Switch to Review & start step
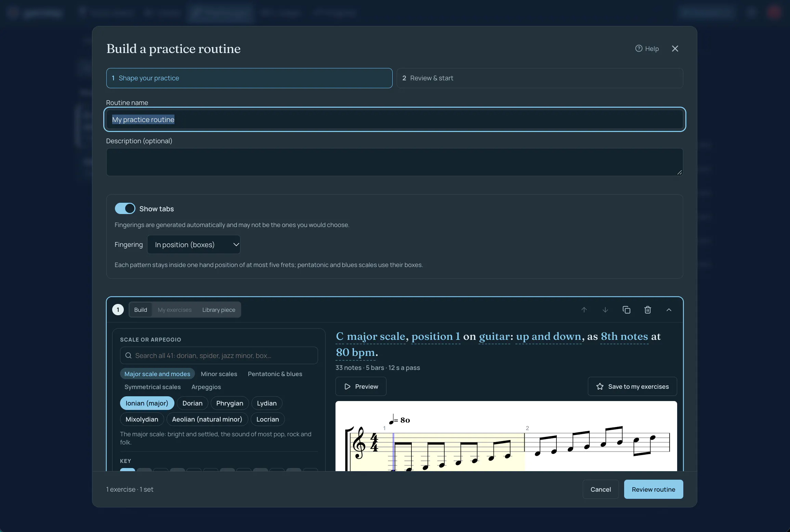Image resolution: width=790 pixels, height=532 pixels. tap(540, 78)
